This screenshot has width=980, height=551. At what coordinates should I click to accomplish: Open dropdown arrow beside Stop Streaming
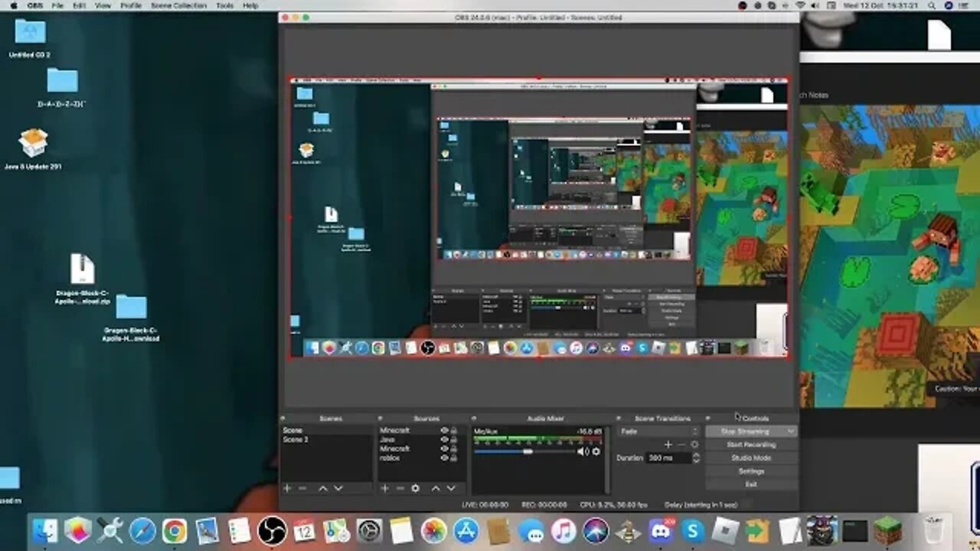coord(791,432)
